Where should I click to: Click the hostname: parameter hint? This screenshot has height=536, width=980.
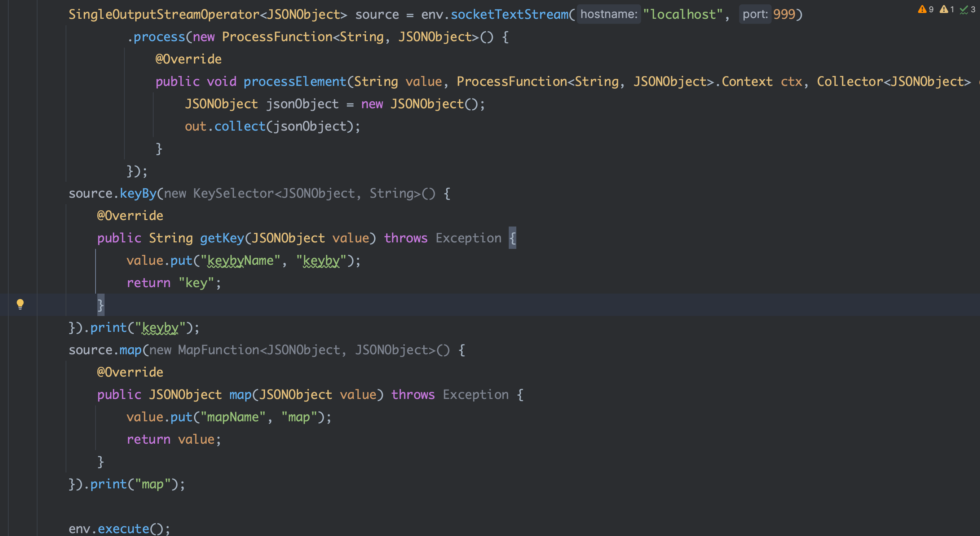point(609,14)
